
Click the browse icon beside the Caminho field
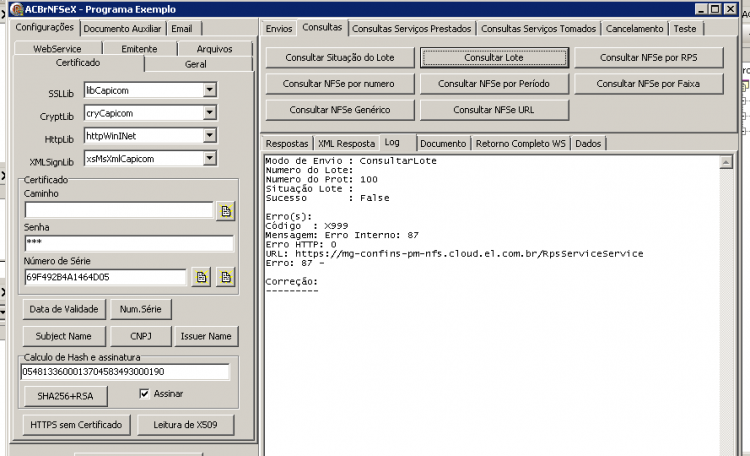(225, 211)
